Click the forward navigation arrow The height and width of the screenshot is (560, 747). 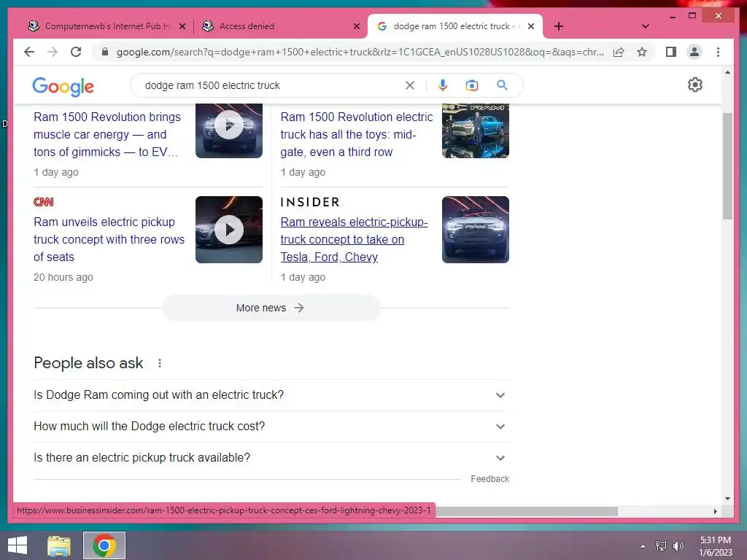point(53,52)
